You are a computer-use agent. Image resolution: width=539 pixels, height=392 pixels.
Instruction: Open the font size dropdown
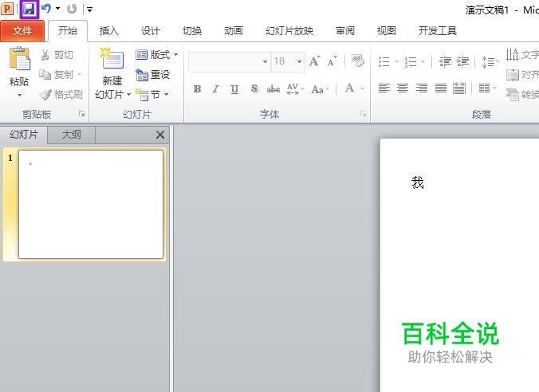[x=300, y=62]
